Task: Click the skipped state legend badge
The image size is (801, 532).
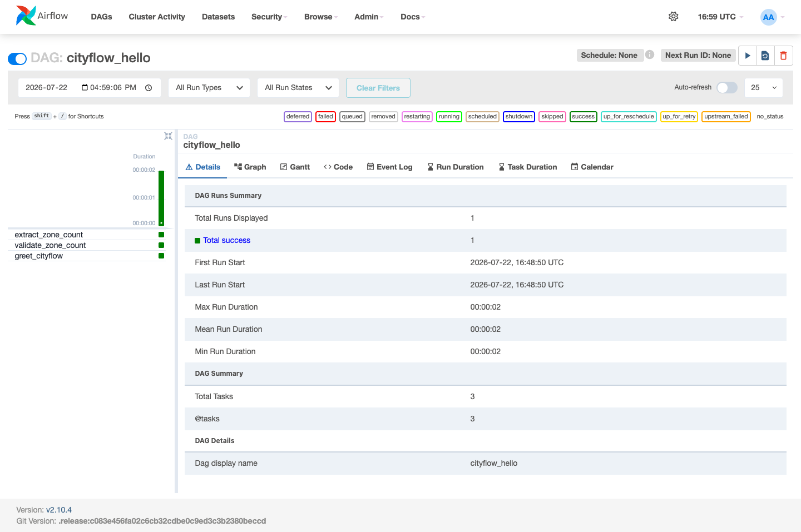Action: click(x=552, y=116)
